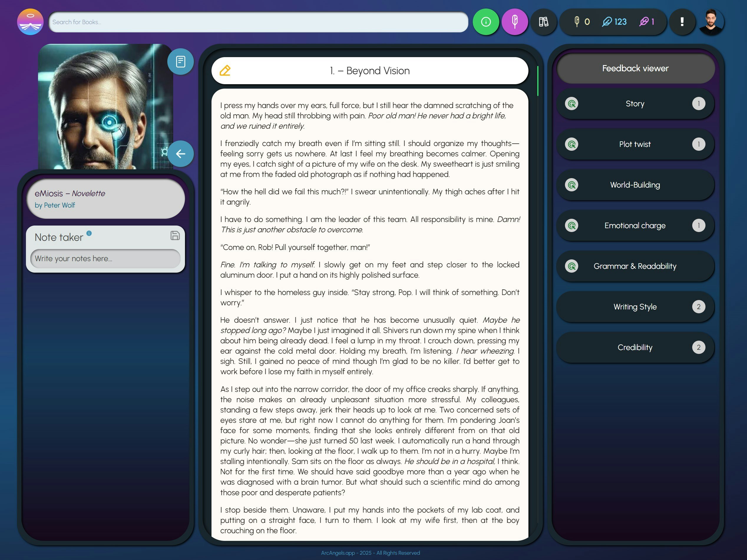Expand the Writing Style feedback category

635,307
